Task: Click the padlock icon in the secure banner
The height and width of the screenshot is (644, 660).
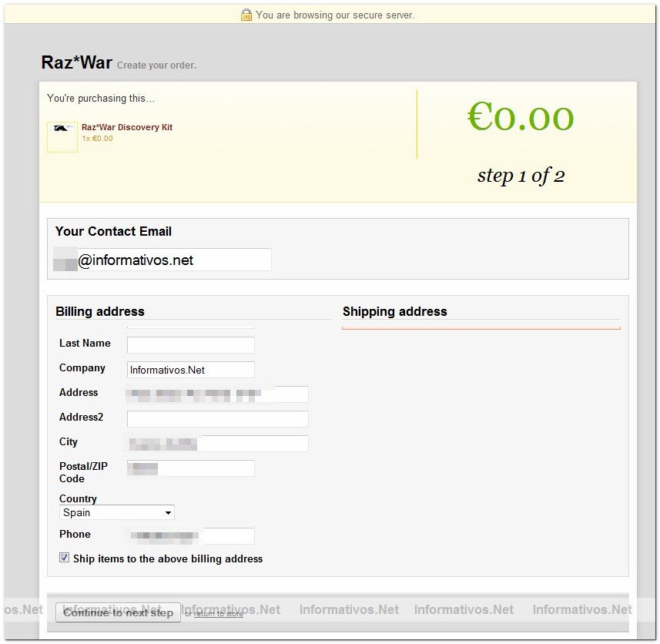Action: 246,15
